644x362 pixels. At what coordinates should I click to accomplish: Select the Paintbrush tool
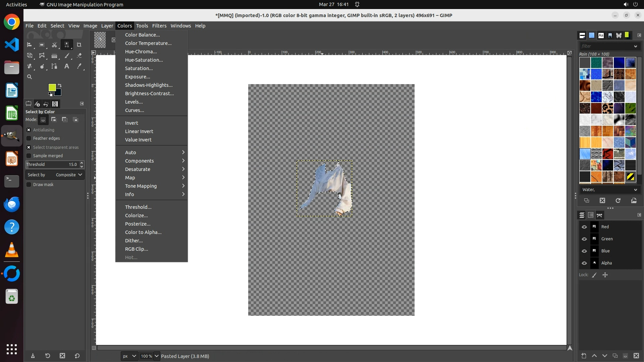[67, 56]
